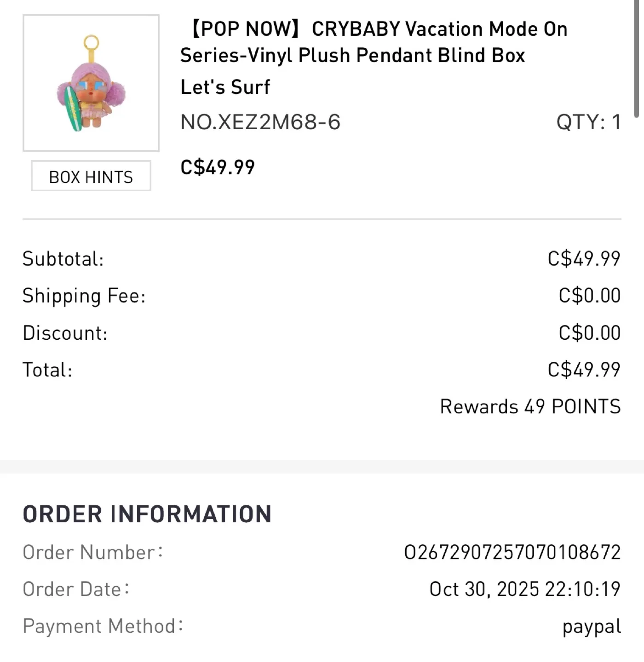Select the paypal payment method entry

[x=591, y=625]
